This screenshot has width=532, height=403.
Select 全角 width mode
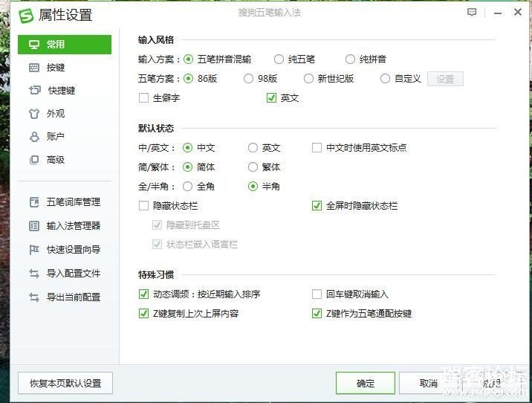[x=188, y=187]
